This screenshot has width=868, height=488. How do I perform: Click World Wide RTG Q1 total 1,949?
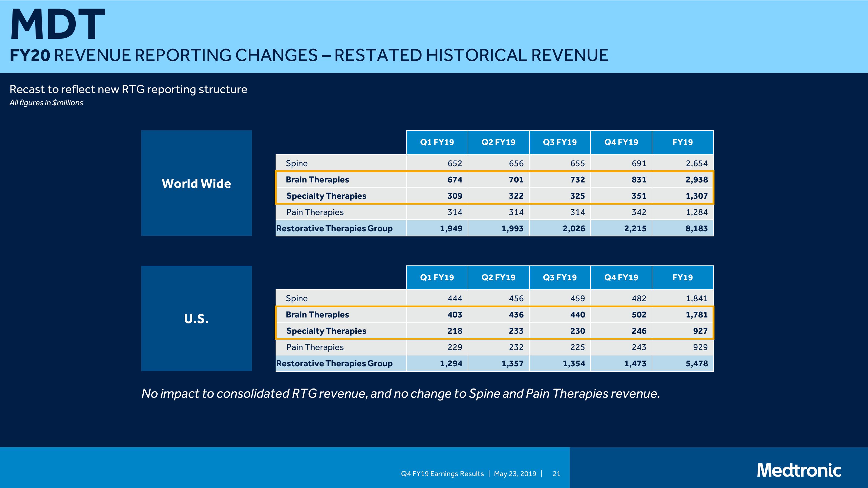[451, 228]
